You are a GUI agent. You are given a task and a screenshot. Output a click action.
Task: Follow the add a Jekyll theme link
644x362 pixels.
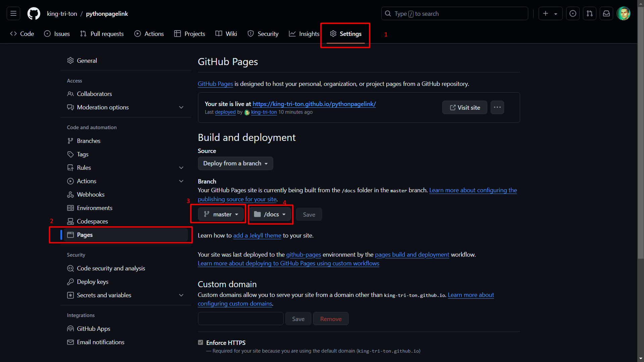tap(257, 236)
